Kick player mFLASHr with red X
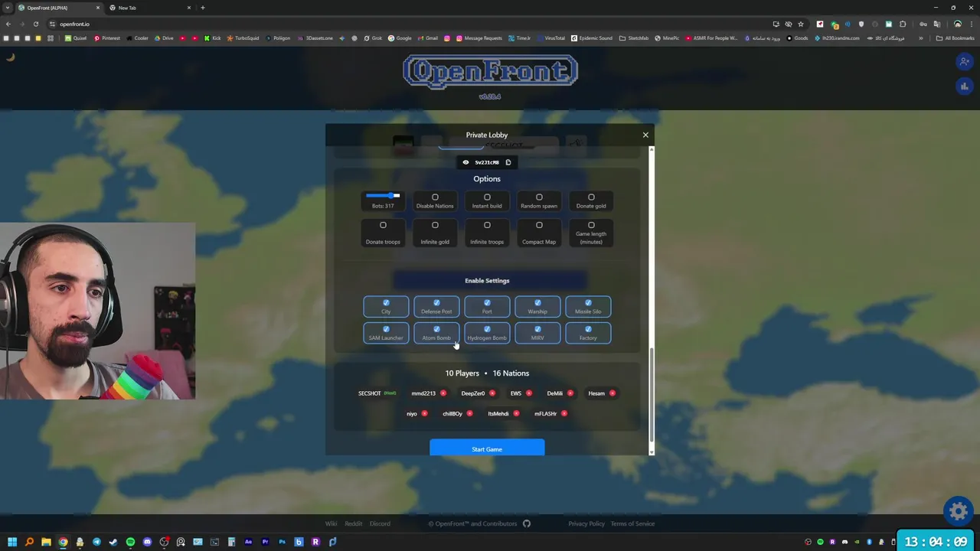The width and height of the screenshot is (980, 551). point(564,414)
